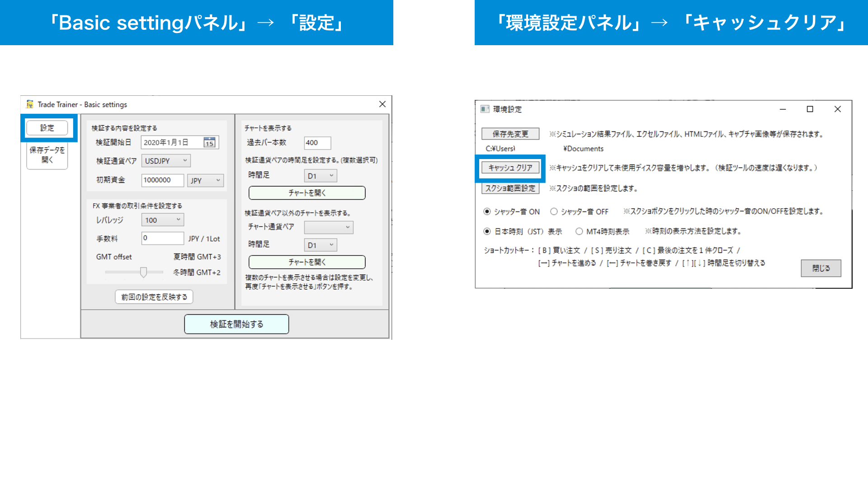Select 日本時刻 (JST) 表示 radio option
The image size is (868, 488).
487,231
